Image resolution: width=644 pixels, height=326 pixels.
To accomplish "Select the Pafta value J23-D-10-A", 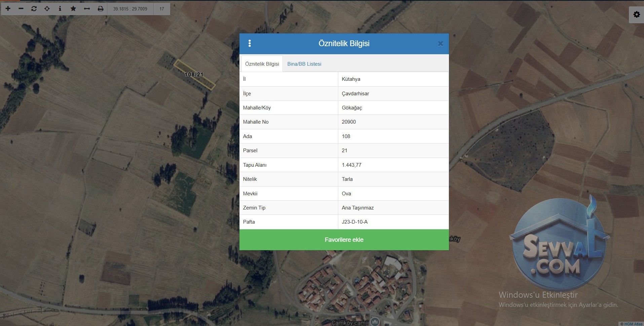I will tap(393, 222).
